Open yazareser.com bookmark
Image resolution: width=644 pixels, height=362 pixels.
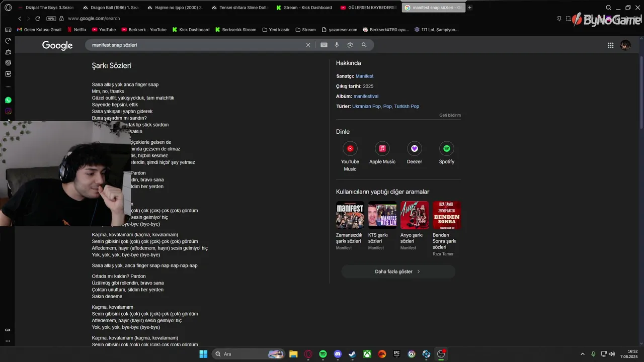coord(339,30)
